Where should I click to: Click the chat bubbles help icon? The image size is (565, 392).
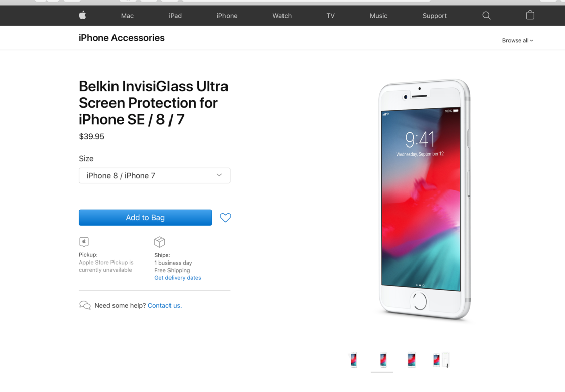point(85,305)
